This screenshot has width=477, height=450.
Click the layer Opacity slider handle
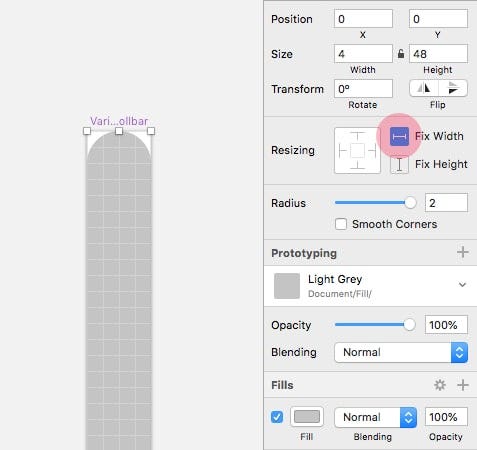coord(409,324)
